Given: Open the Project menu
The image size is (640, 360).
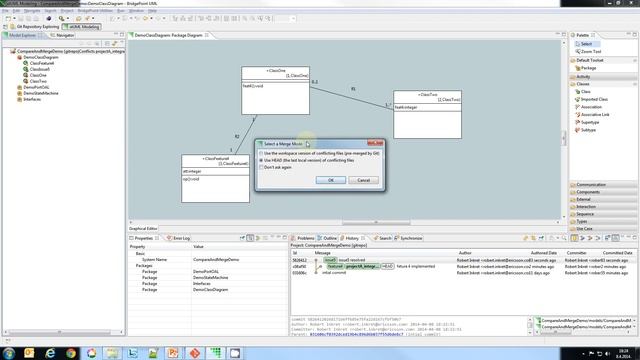Looking at the screenshot, I should coord(67,11).
